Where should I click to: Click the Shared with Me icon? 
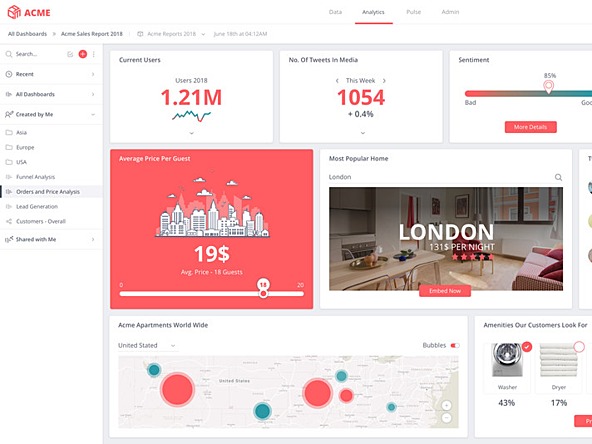(x=9, y=239)
